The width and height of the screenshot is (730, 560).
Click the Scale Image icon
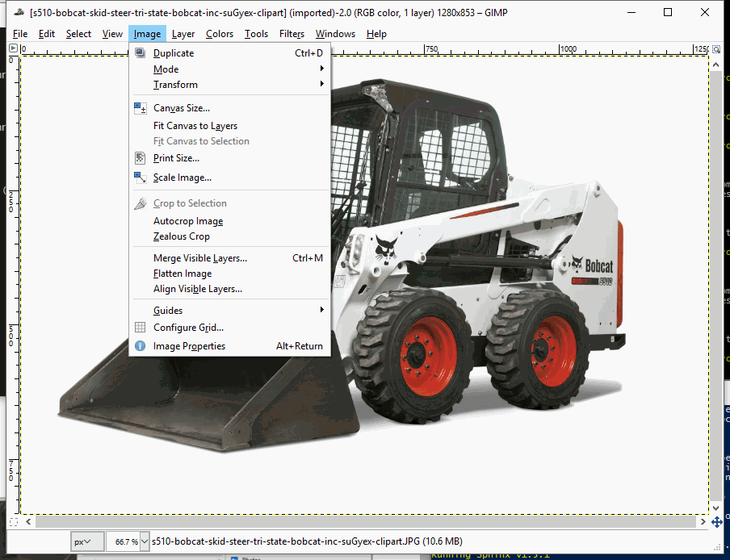click(x=141, y=178)
